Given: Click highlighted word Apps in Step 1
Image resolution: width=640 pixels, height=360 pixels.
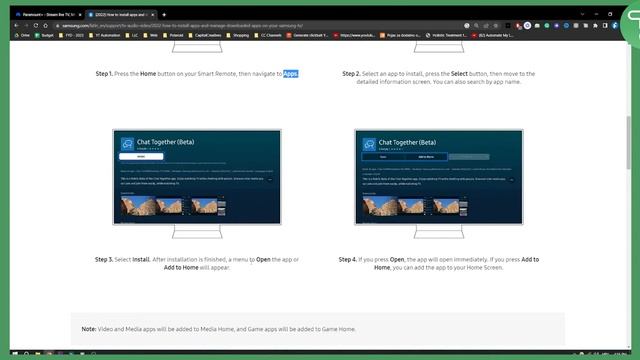Looking at the screenshot, I should tap(291, 74).
